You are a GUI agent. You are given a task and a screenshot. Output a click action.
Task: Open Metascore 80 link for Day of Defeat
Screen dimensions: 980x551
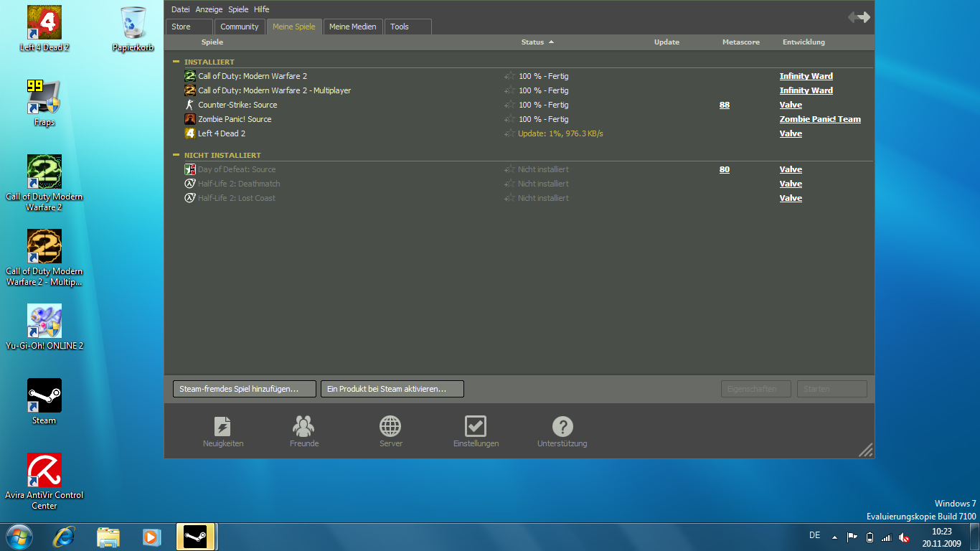pos(725,169)
